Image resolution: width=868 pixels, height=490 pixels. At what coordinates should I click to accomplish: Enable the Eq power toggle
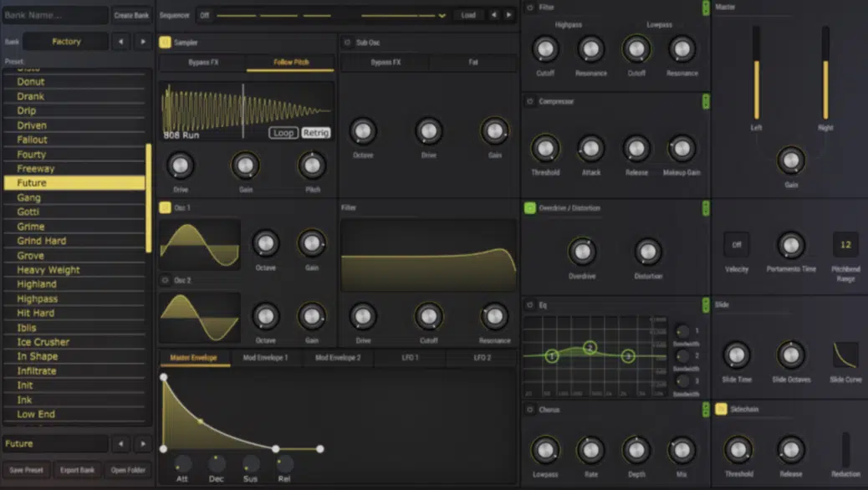click(x=530, y=305)
